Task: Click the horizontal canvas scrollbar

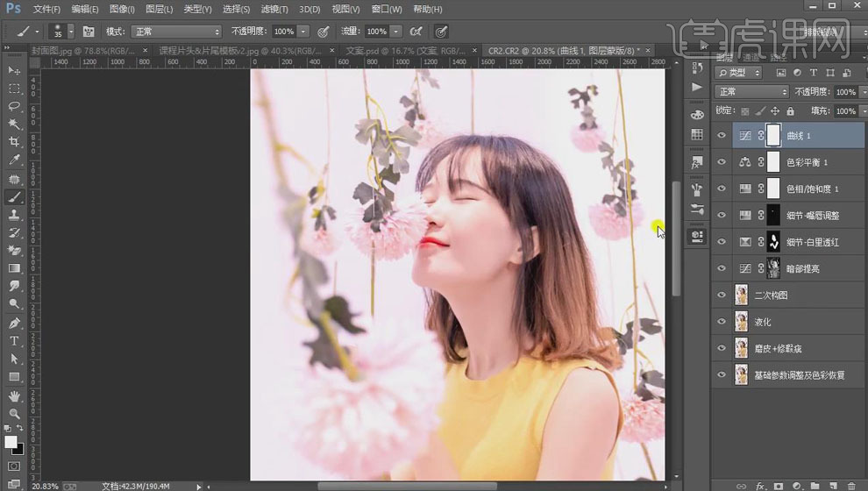Action: click(x=408, y=487)
